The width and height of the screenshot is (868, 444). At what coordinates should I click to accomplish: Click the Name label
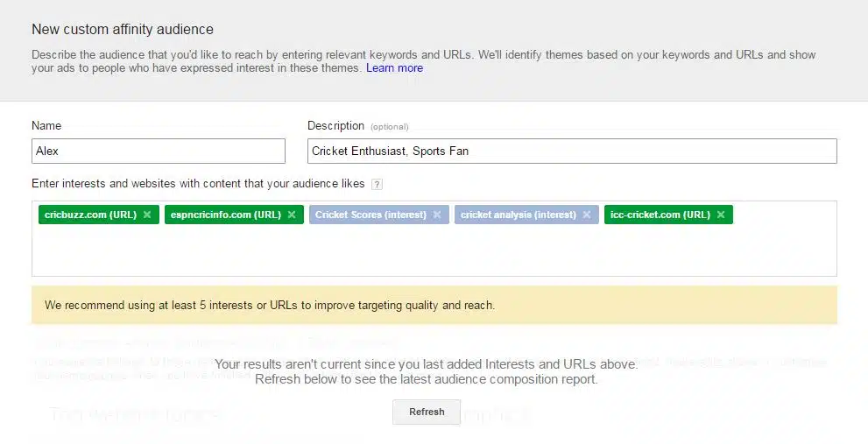pyautogui.click(x=46, y=126)
